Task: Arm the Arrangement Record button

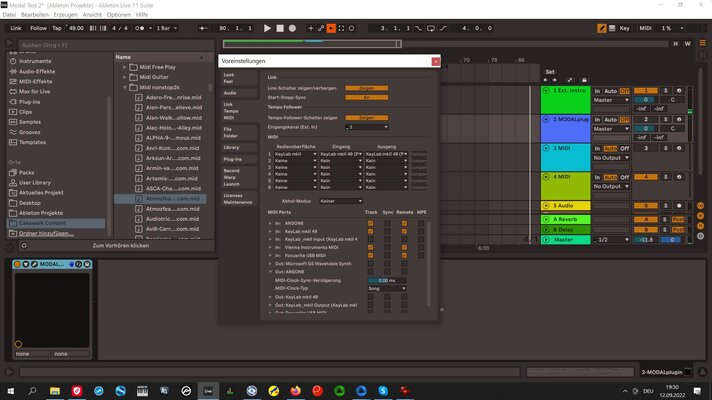Action: 292,28
